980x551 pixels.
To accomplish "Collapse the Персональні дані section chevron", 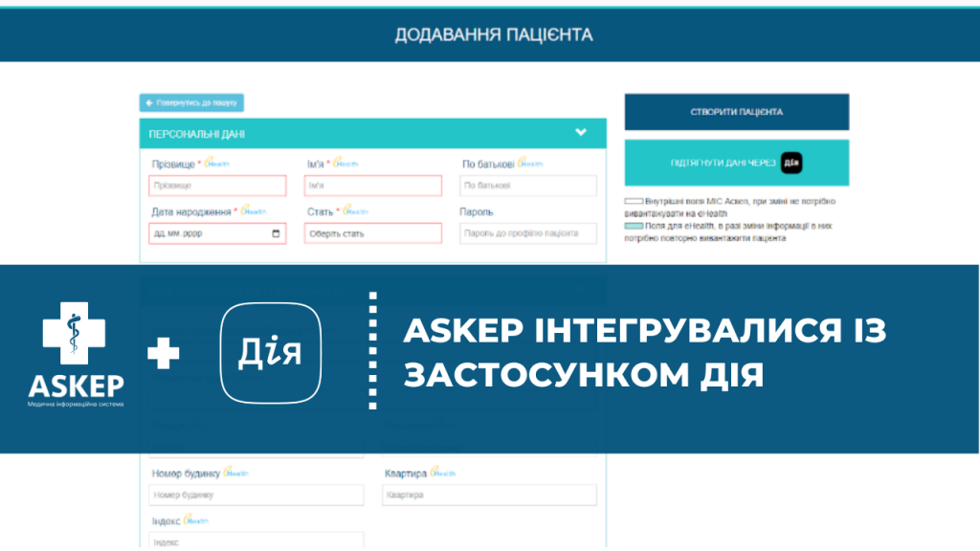I will click(x=580, y=133).
